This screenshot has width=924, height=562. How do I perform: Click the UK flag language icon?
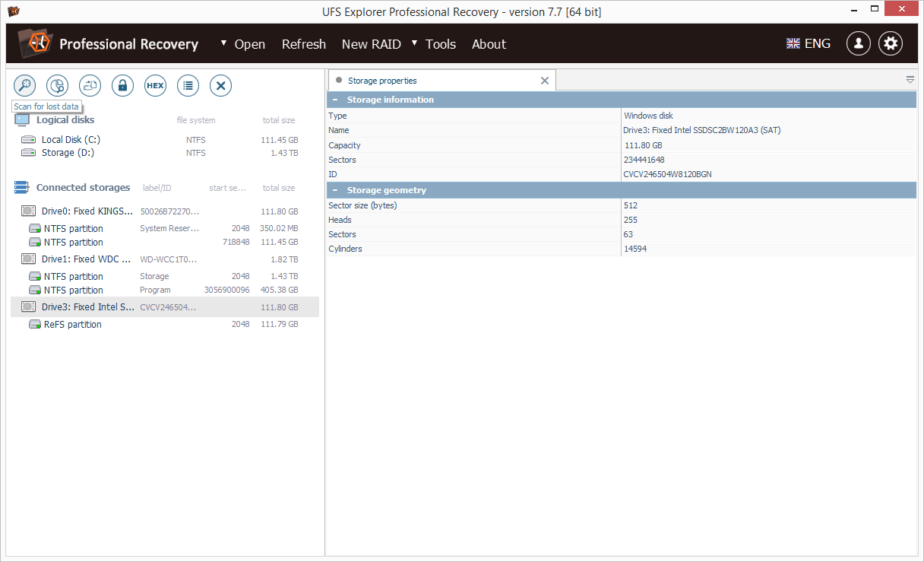click(x=793, y=44)
